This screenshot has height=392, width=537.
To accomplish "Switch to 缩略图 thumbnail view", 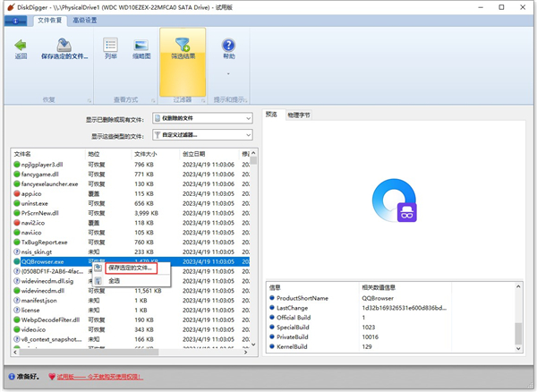I will pyautogui.click(x=141, y=45).
